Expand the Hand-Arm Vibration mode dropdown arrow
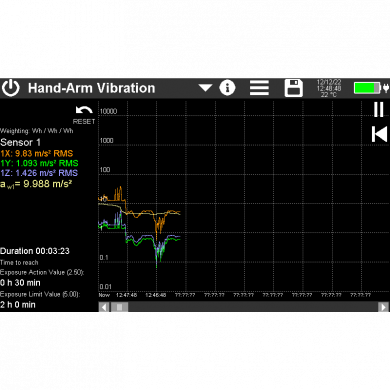390x390 pixels. tap(205, 88)
